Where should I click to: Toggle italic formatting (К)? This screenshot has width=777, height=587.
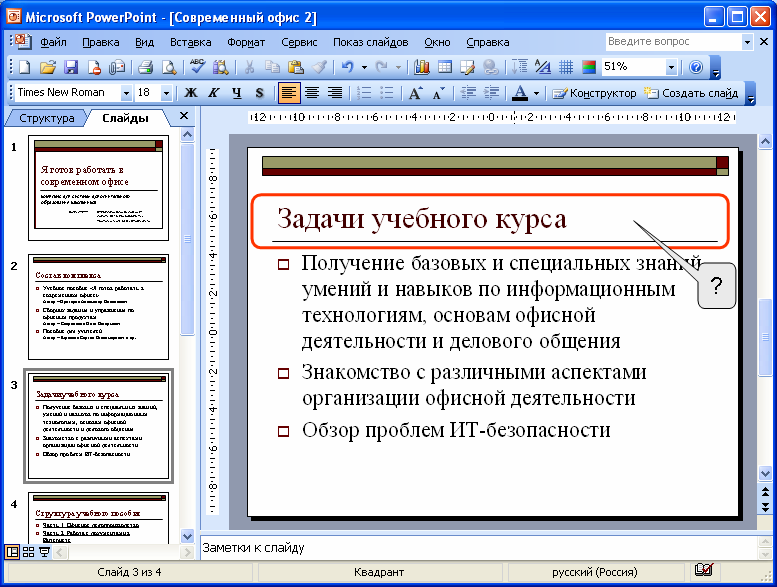pyautogui.click(x=214, y=93)
